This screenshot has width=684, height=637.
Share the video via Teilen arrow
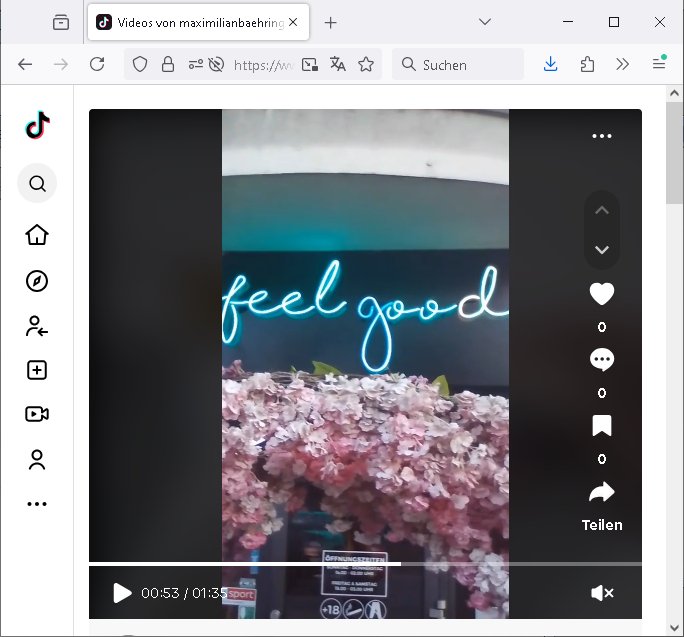(x=602, y=492)
